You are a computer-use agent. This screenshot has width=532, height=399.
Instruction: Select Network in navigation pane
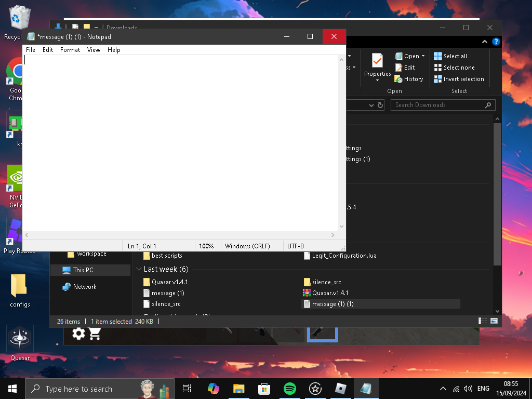[x=79, y=287]
